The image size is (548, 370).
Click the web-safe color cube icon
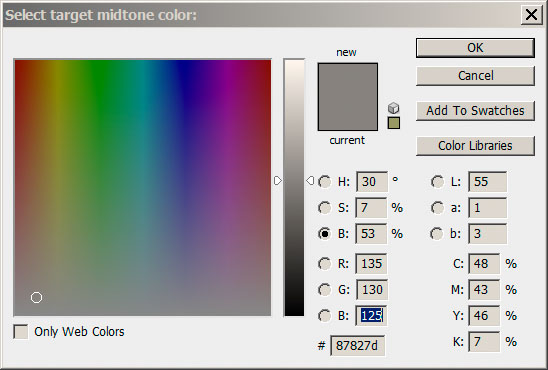click(394, 108)
